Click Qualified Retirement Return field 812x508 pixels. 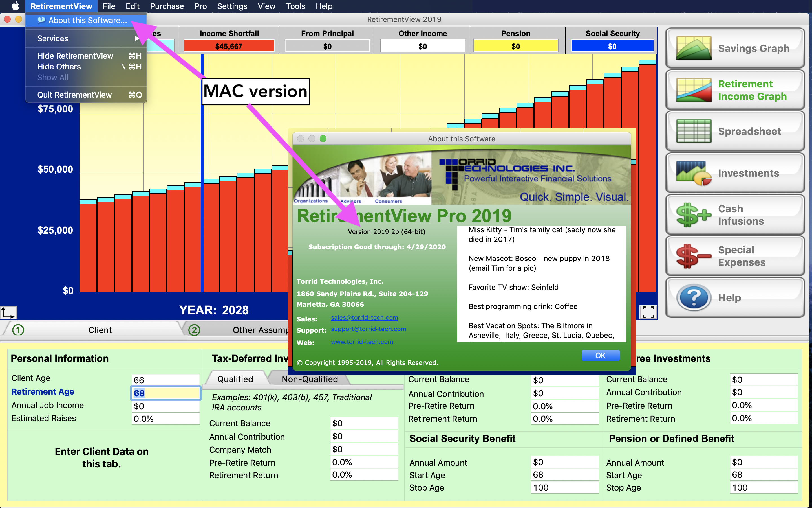(364, 475)
